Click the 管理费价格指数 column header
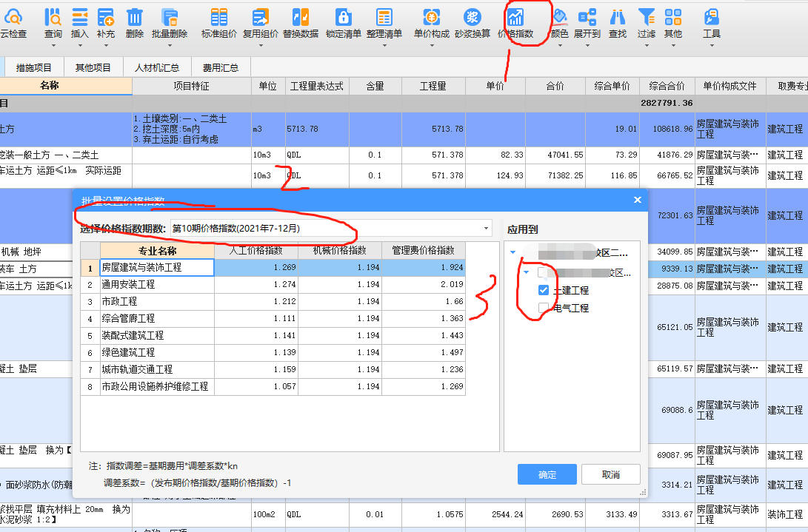808x532 pixels. point(424,250)
